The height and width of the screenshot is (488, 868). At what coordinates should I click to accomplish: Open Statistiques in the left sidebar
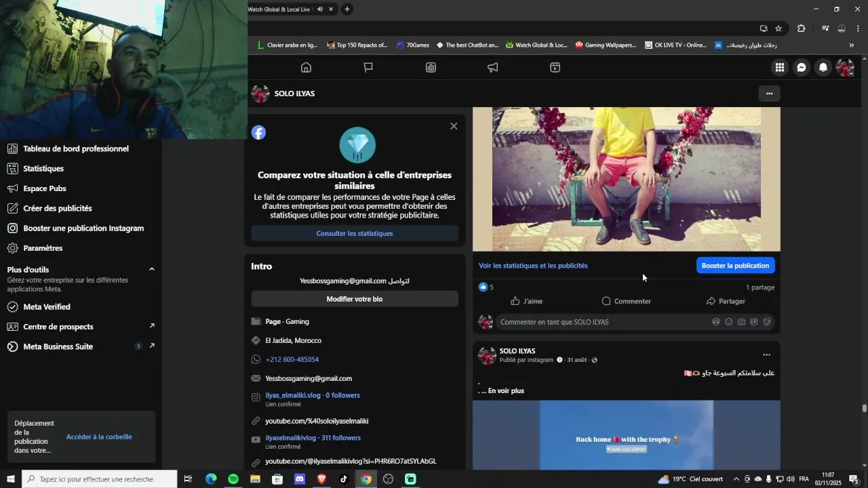[x=43, y=169]
